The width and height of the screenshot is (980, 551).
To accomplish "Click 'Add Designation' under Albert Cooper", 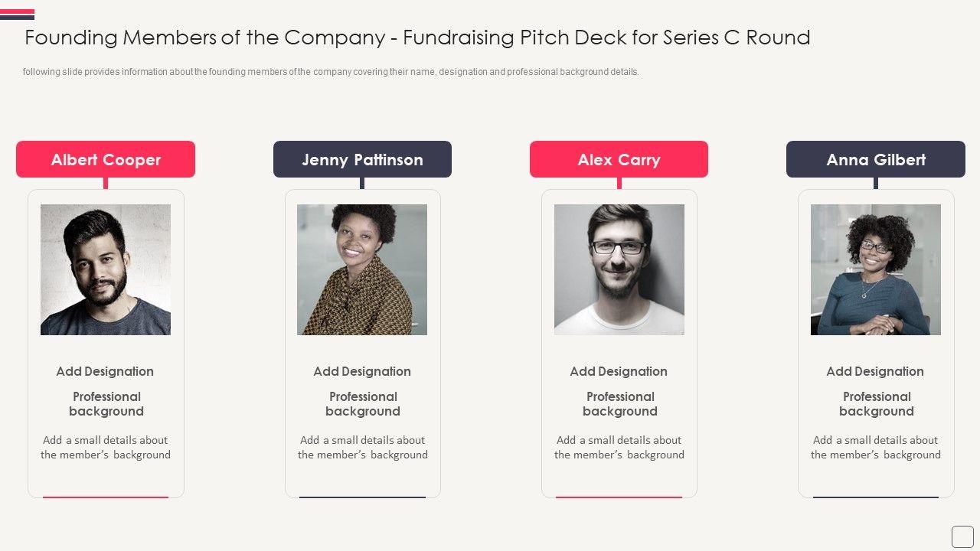I will [x=105, y=371].
